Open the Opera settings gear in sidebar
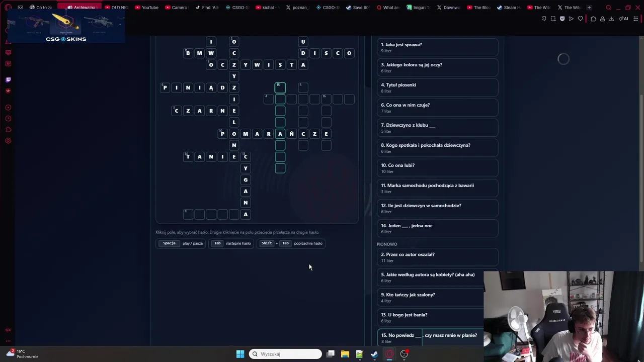Screen dimensions: 644x362 coord(8,141)
